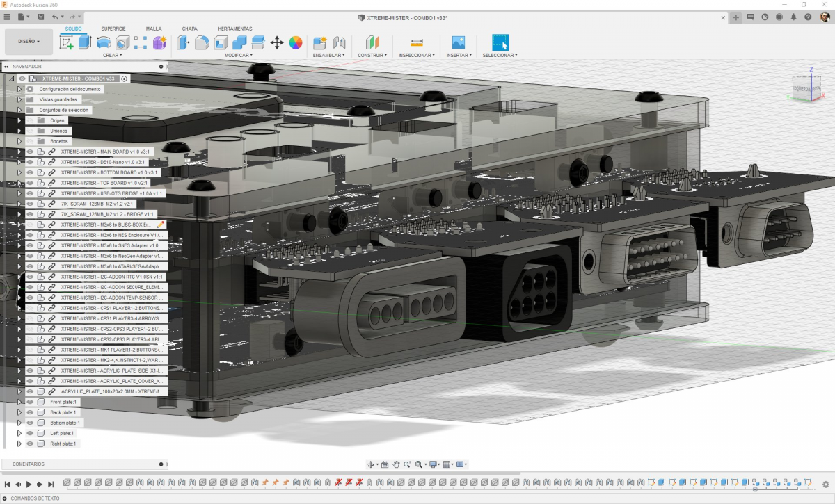Expand the Vistas guardadas node

pos(19,99)
